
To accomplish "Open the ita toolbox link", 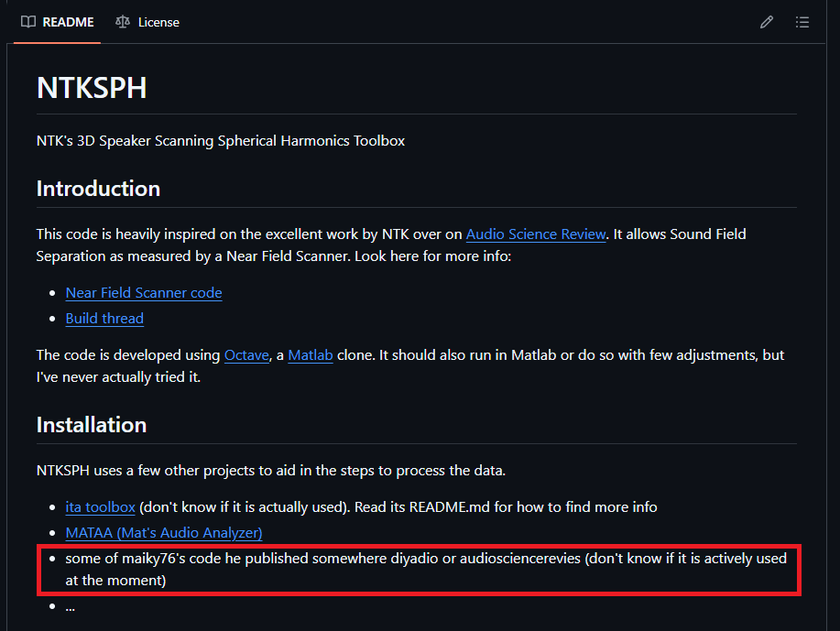I will point(100,506).
